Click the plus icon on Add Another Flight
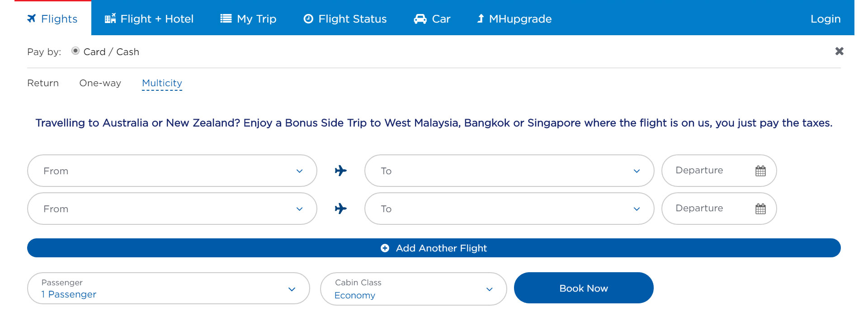This screenshot has height=316, width=868. click(385, 248)
